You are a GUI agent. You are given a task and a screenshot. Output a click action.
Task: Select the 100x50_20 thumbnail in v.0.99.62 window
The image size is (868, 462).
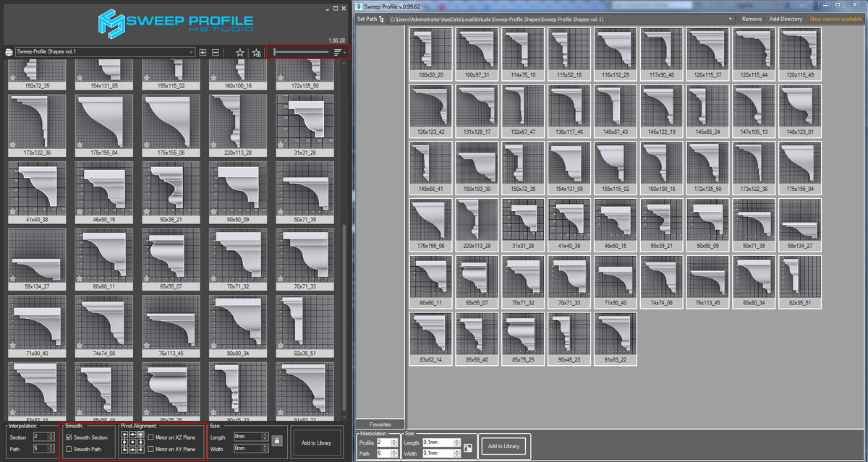tap(431, 54)
